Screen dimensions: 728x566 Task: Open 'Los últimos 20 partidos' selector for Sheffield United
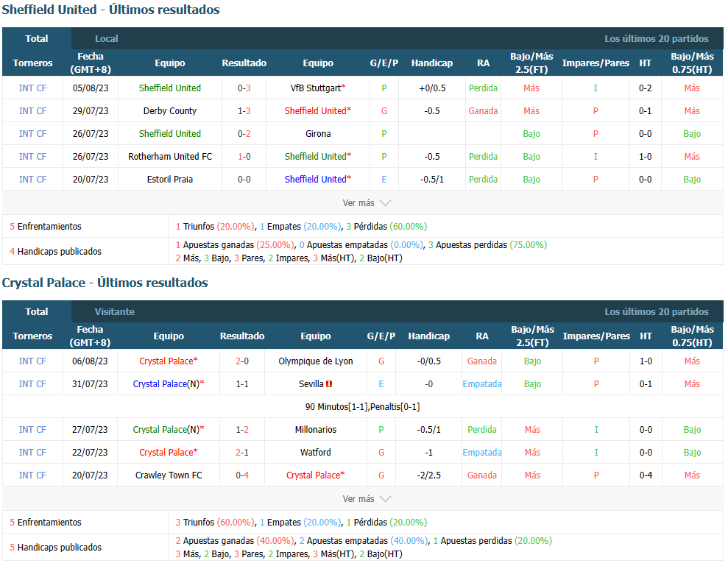(x=656, y=38)
